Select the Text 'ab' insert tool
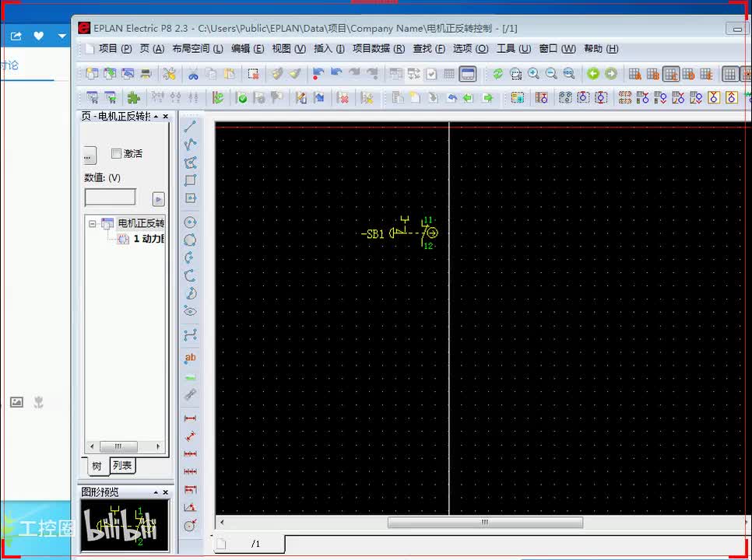This screenshot has height=560, width=752. point(191,359)
